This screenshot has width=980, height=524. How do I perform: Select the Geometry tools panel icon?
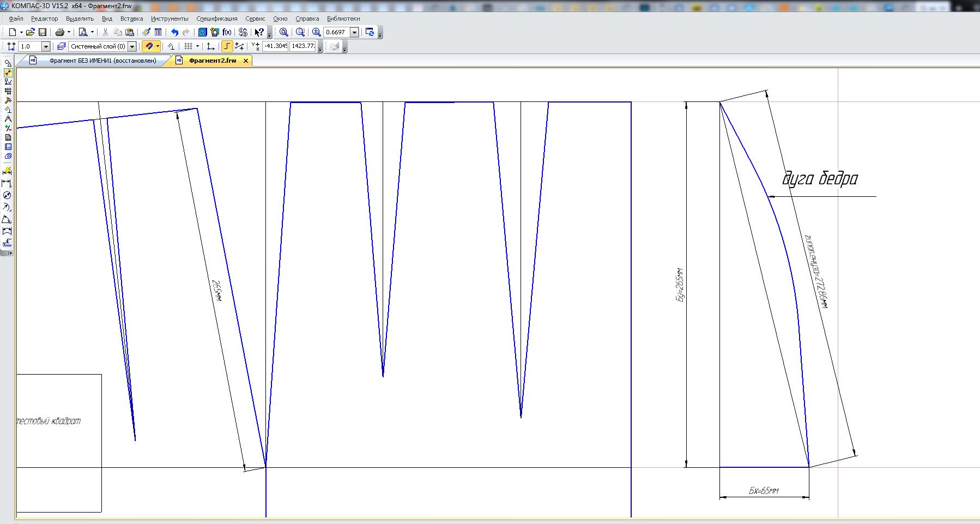click(x=8, y=63)
